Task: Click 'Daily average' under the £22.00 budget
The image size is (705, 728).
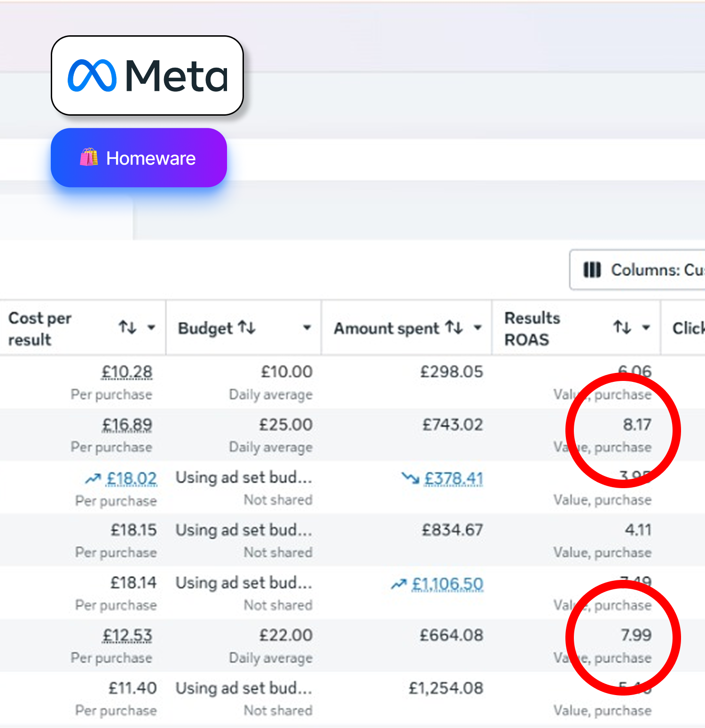Action: (271, 658)
